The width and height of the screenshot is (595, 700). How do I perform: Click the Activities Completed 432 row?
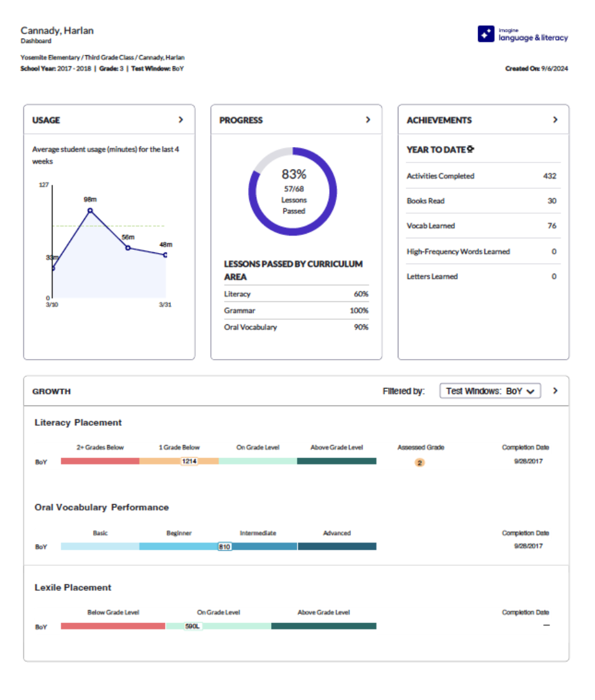[483, 176]
